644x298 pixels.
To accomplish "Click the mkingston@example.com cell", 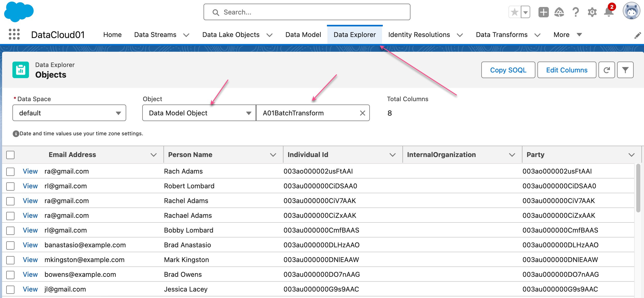I will click(84, 260).
